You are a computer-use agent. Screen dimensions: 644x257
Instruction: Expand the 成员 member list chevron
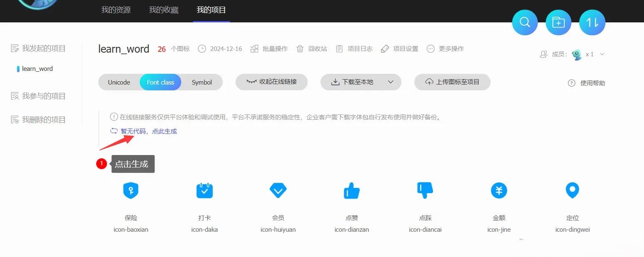[602, 54]
